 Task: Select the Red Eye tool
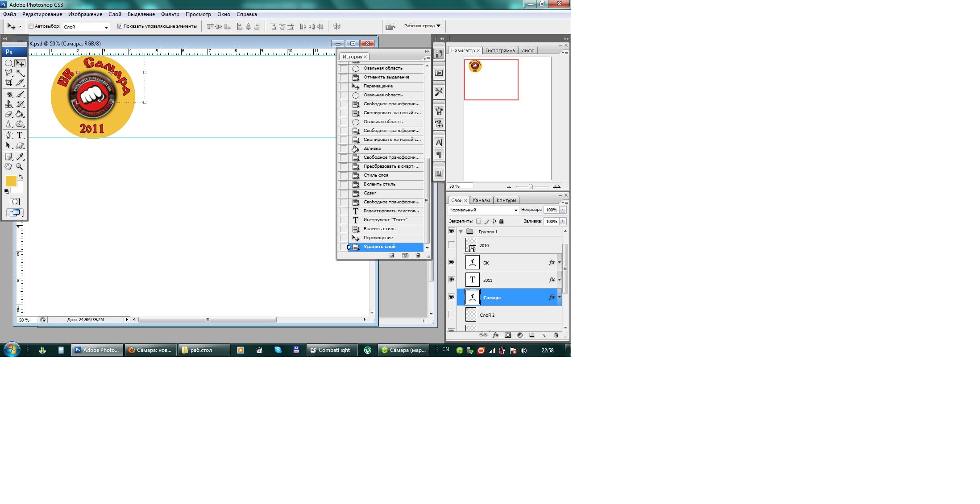pos(8,94)
